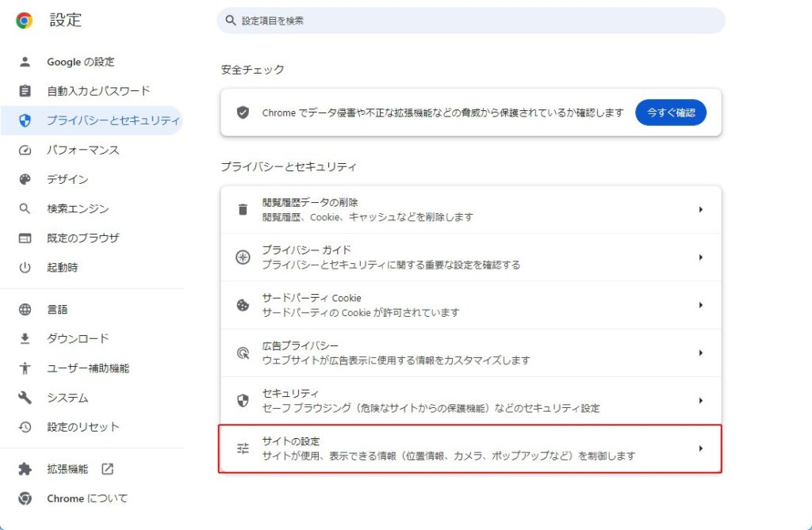Click the shield checkmark icon in 安全チェック
The width and height of the screenshot is (812, 530).
click(243, 112)
